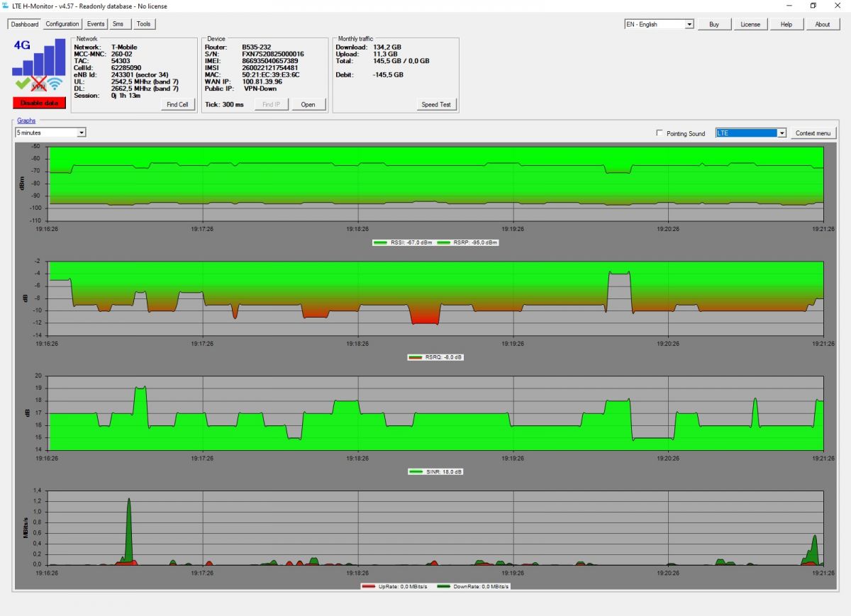The image size is (851, 616).
Task: Click the SINR graph area
Action: coord(435,413)
